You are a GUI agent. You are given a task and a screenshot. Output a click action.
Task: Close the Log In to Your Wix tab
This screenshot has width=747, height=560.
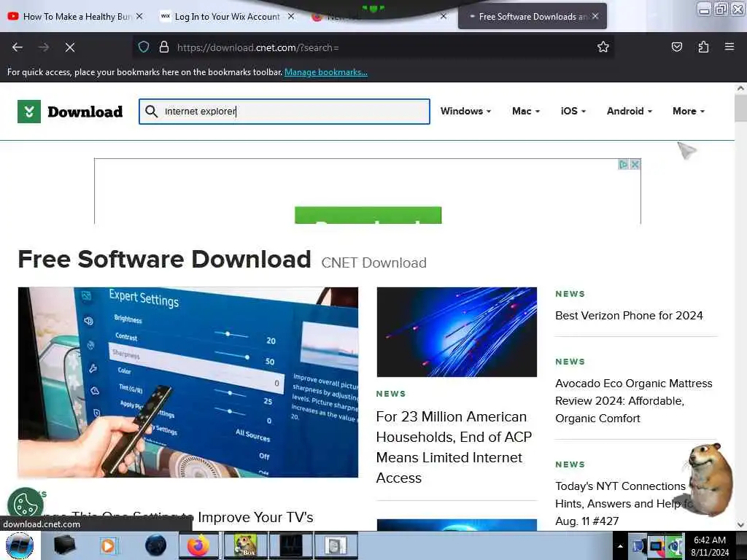291,16
